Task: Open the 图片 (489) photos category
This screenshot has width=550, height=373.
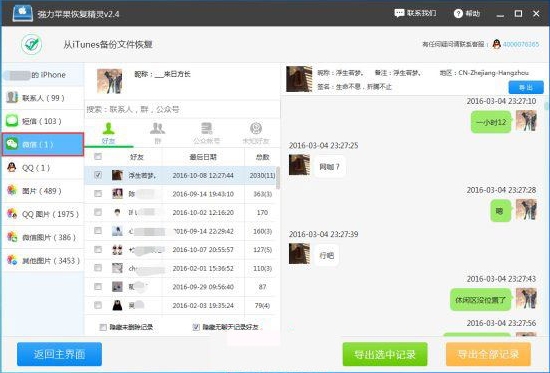Action: tap(43, 191)
